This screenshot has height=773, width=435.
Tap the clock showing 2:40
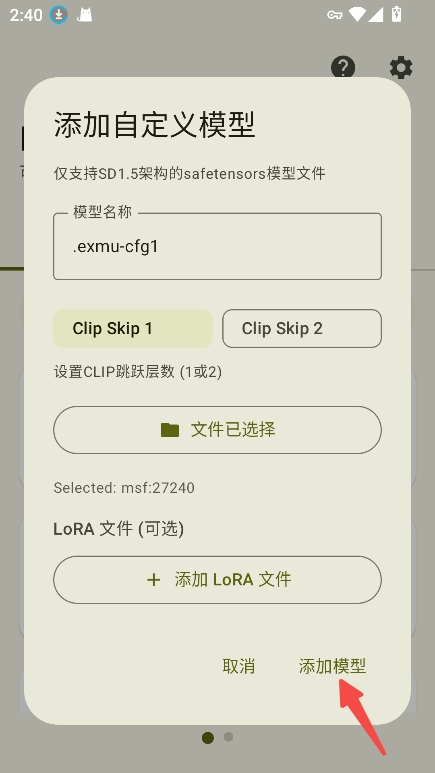click(x=26, y=15)
